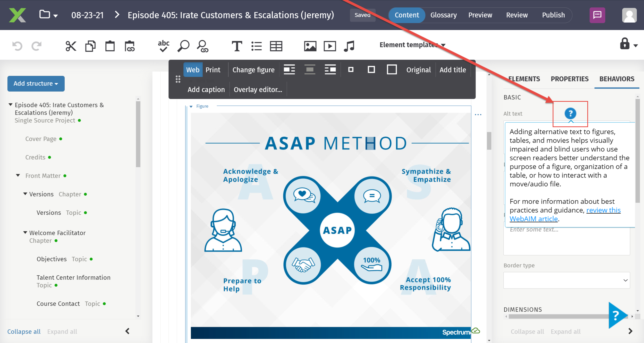Open the Add structure dropdown
The image size is (644, 343).
pyautogui.click(x=36, y=83)
